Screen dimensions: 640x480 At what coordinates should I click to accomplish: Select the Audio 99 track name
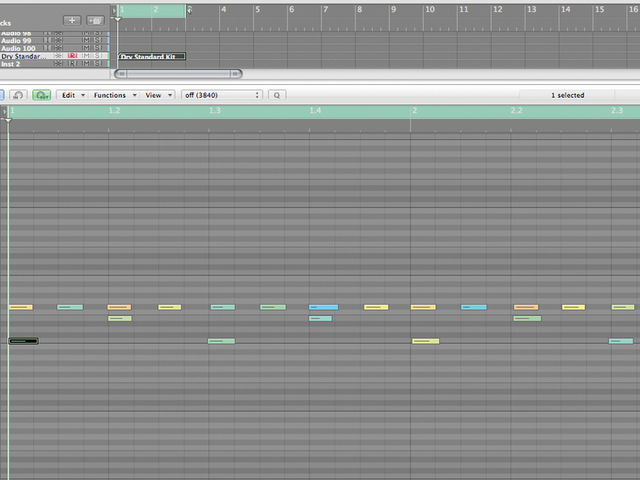[16, 40]
